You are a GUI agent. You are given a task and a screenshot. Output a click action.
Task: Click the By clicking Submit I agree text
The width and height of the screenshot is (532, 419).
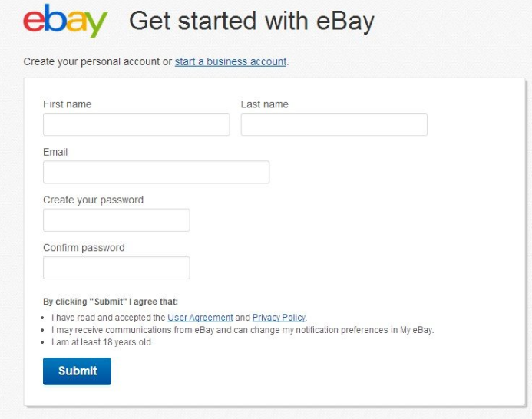tap(111, 302)
